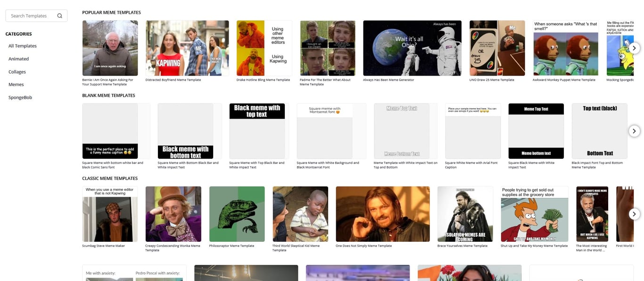
Task: Click Square Meme with Top Black Bar caption
Action: tap(257, 165)
